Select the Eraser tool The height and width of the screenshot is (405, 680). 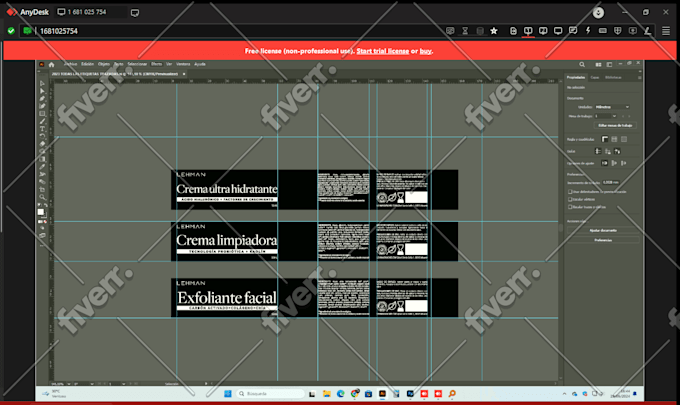pos(42,144)
